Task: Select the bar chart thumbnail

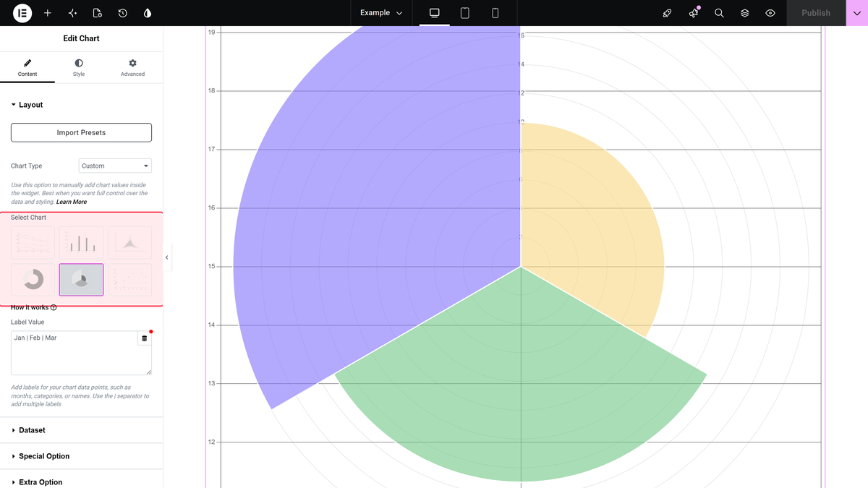Action: point(81,242)
